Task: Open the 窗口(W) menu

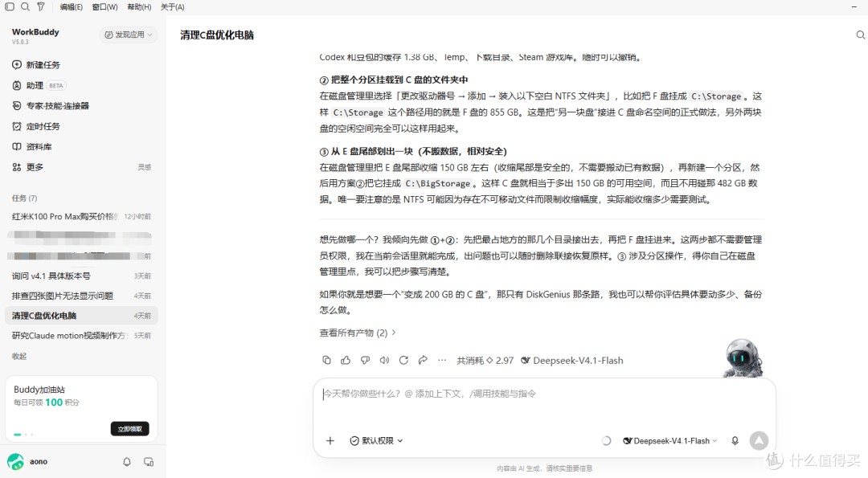Action: pos(104,7)
